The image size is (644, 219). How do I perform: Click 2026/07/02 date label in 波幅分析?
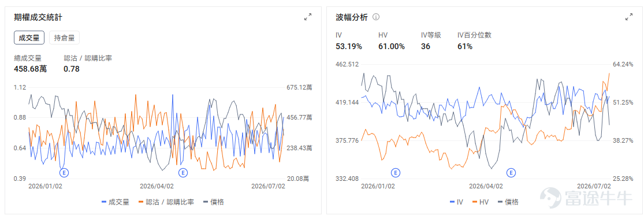[x=594, y=186]
